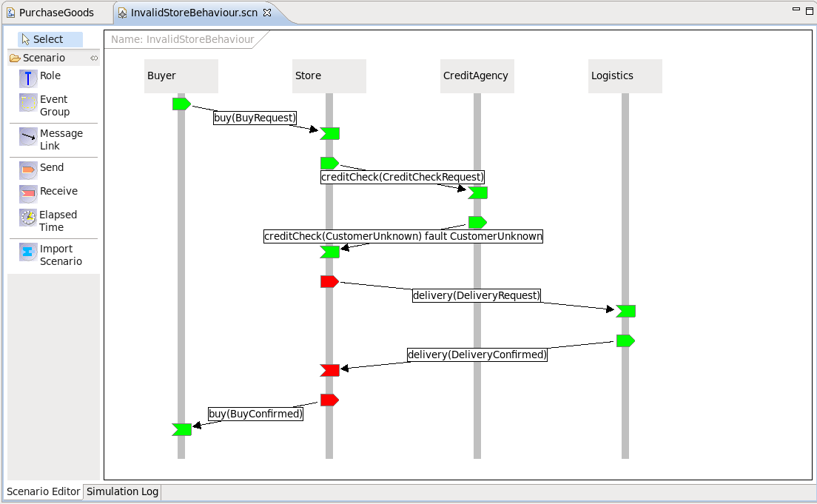Click the delivery(DeliveryConfirmed) message label
Viewport: 817px width, 504px height.
pos(477,355)
